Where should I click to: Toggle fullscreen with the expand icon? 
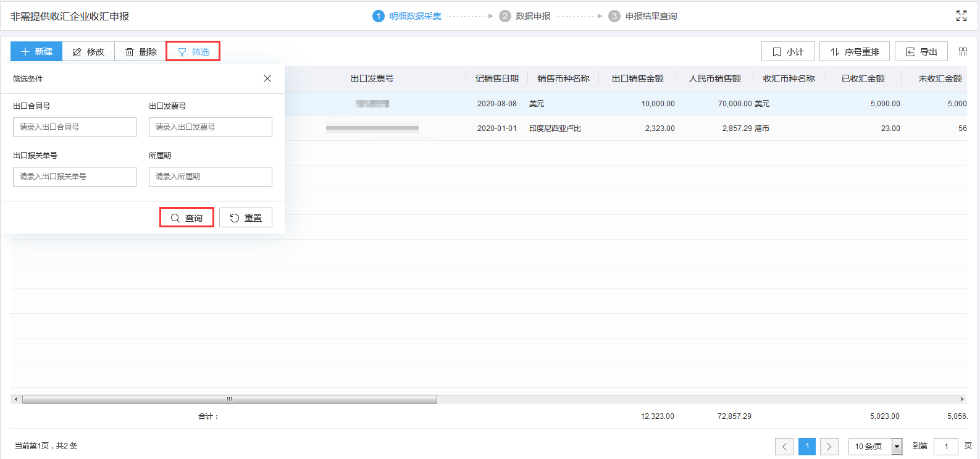961,16
